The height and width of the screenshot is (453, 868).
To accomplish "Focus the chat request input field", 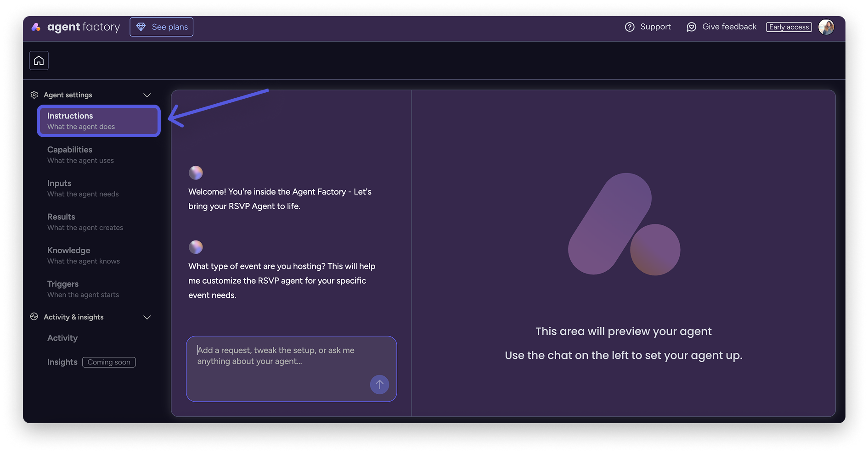I will tap(292, 369).
